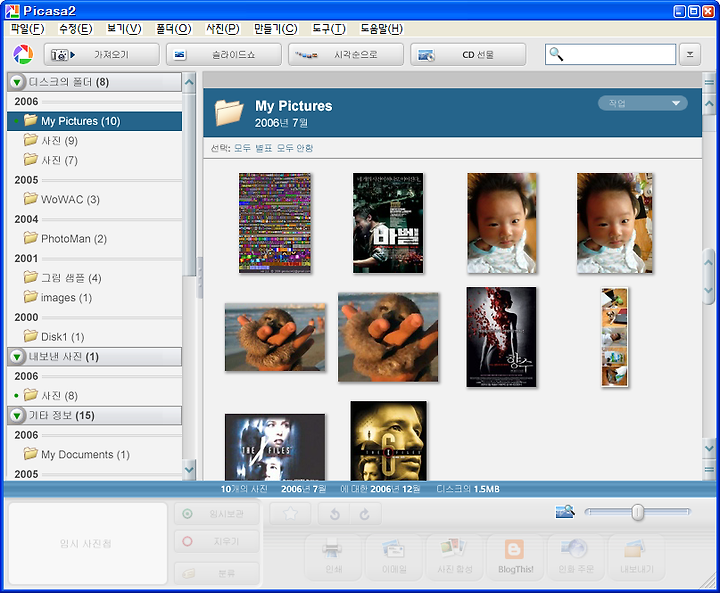
Task: Select the second baby photo thumbnail
Action: point(615,223)
